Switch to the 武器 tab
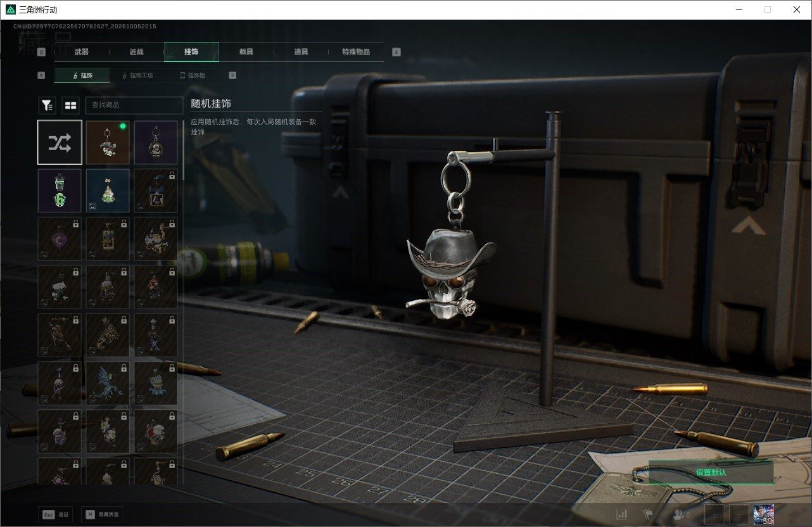Viewport: 812px width, 527px height. point(82,52)
